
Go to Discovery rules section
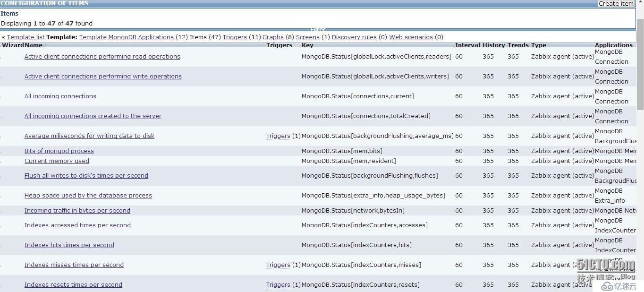pos(354,37)
